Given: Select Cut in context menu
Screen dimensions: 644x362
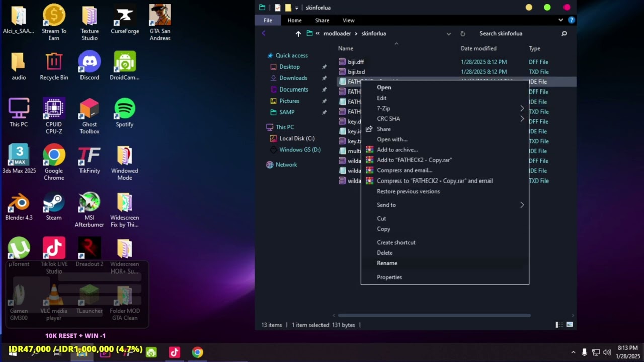Looking at the screenshot, I should [445, 218].
